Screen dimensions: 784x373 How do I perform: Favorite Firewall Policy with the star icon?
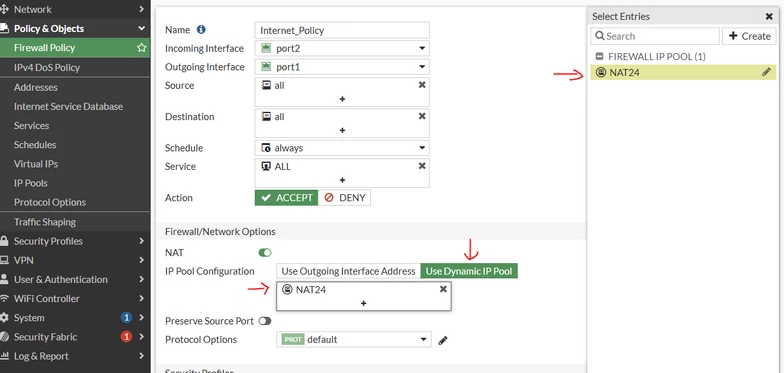click(142, 48)
